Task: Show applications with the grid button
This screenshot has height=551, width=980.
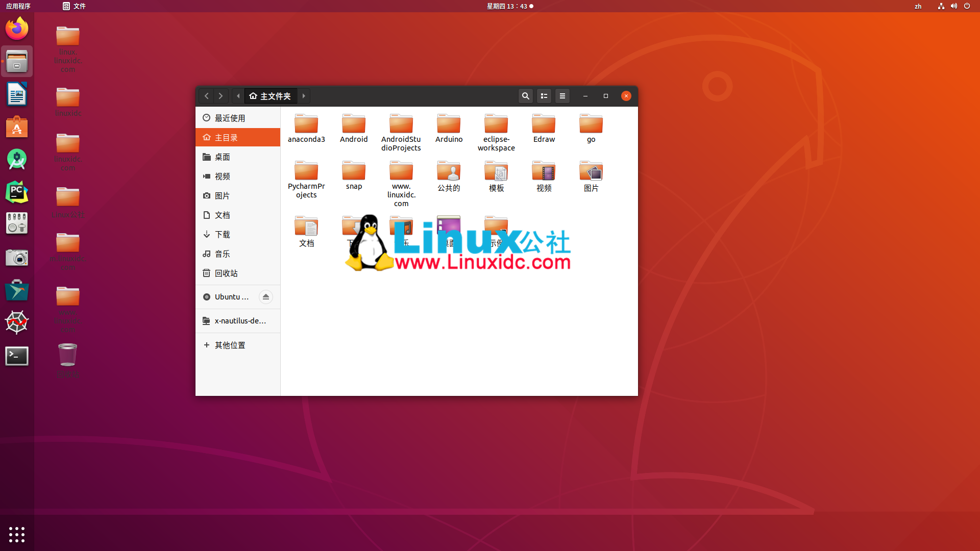Action: click(x=17, y=534)
